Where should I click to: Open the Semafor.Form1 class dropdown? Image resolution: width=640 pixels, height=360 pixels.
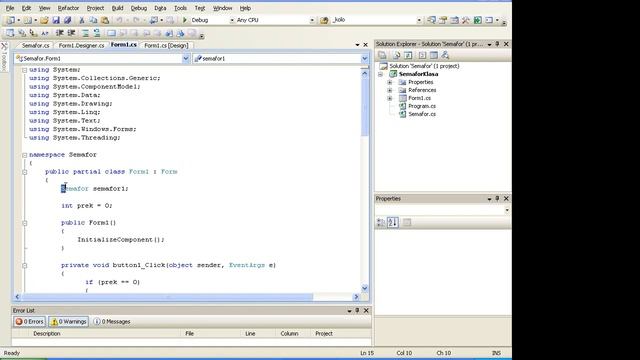pyautogui.click(x=186, y=59)
